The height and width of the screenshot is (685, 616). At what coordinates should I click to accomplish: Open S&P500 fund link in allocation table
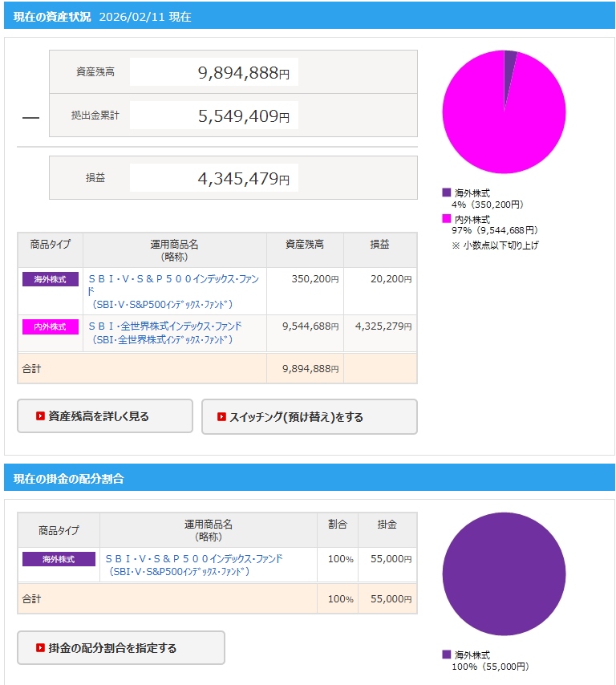coord(194,558)
